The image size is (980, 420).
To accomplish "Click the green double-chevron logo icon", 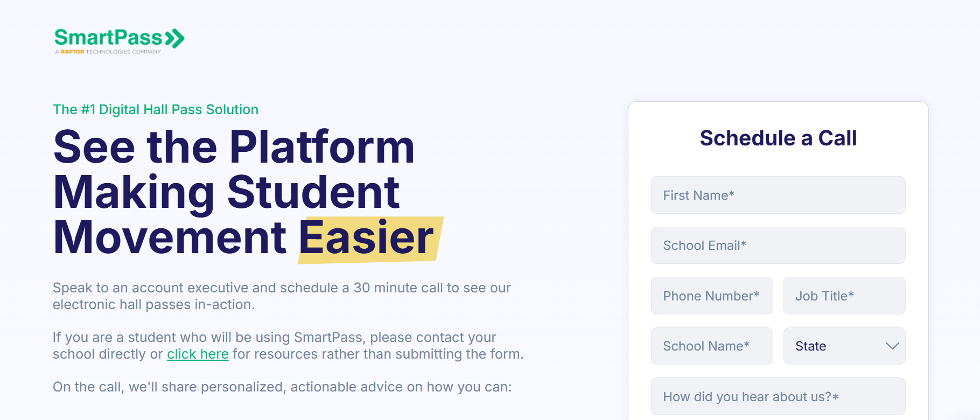I will pos(175,38).
